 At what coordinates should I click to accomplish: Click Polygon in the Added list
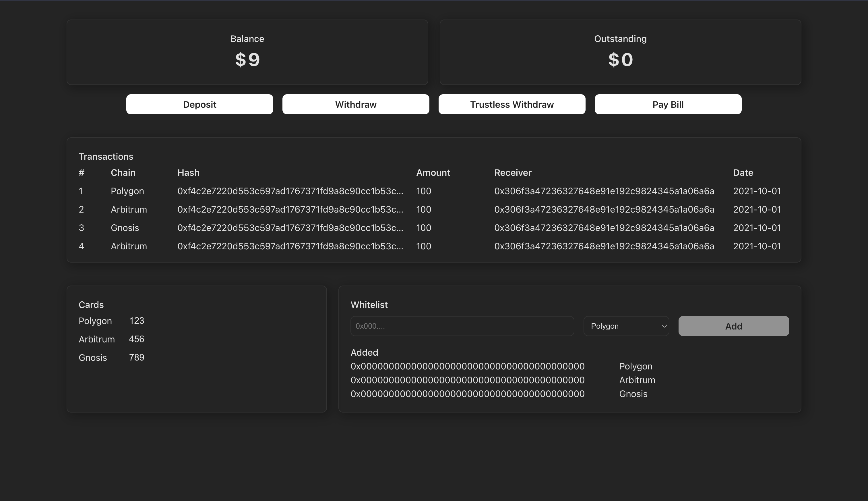coord(635,367)
